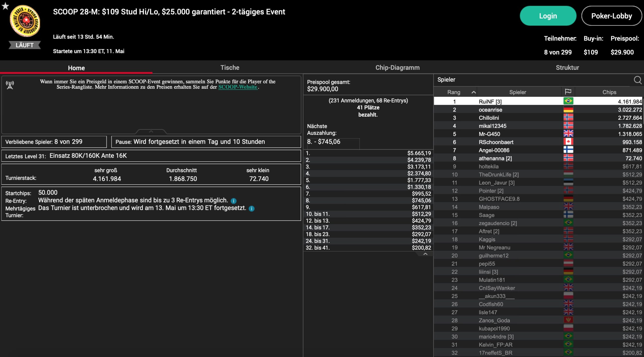Toggle Rang column sort arrow

pos(473,92)
